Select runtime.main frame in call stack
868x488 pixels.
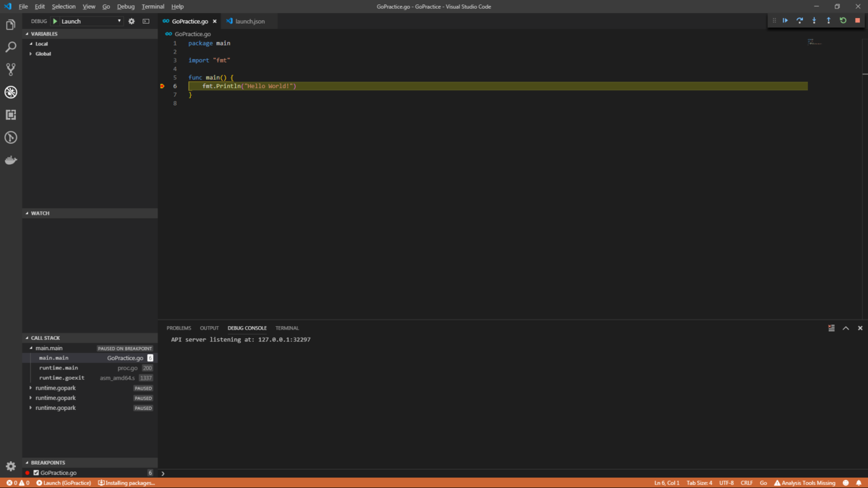click(90, 368)
